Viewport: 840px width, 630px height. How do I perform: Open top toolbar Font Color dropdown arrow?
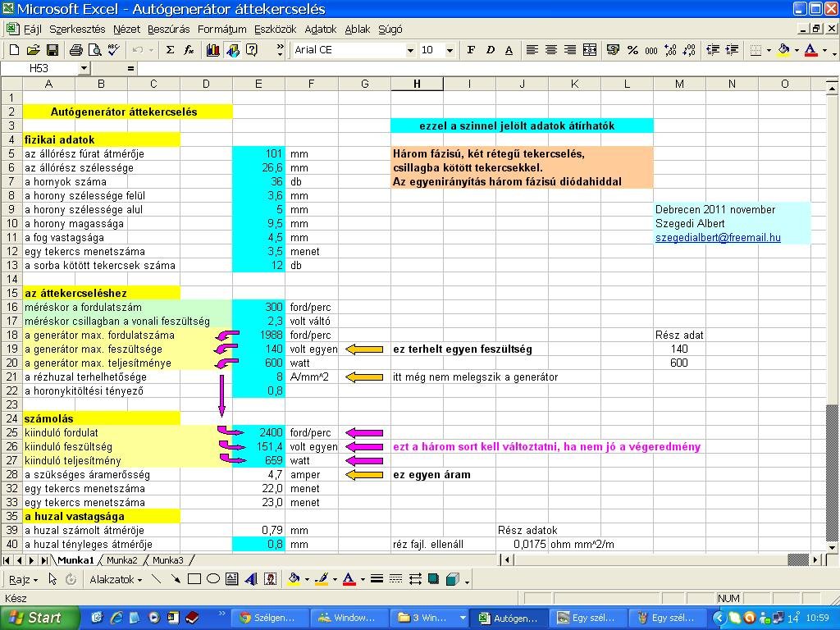tap(825, 50)
